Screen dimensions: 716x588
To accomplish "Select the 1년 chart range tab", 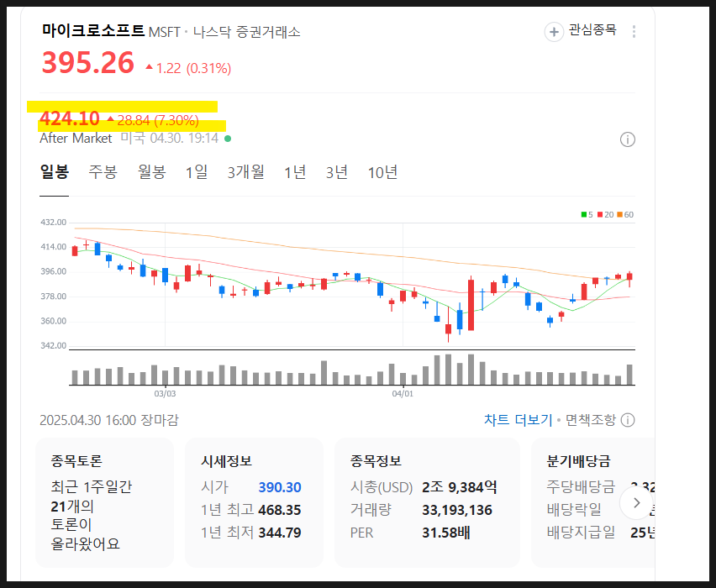I will [295, 172].
